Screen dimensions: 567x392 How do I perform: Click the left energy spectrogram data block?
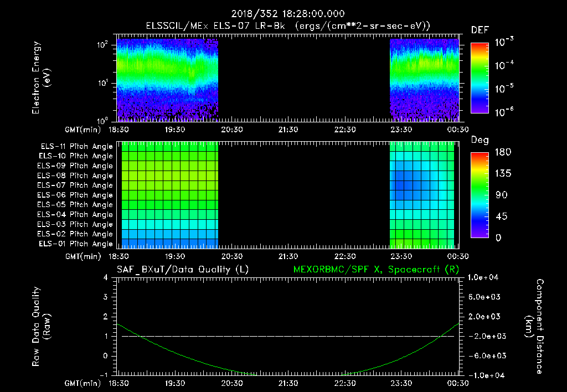tap(167, 80)
